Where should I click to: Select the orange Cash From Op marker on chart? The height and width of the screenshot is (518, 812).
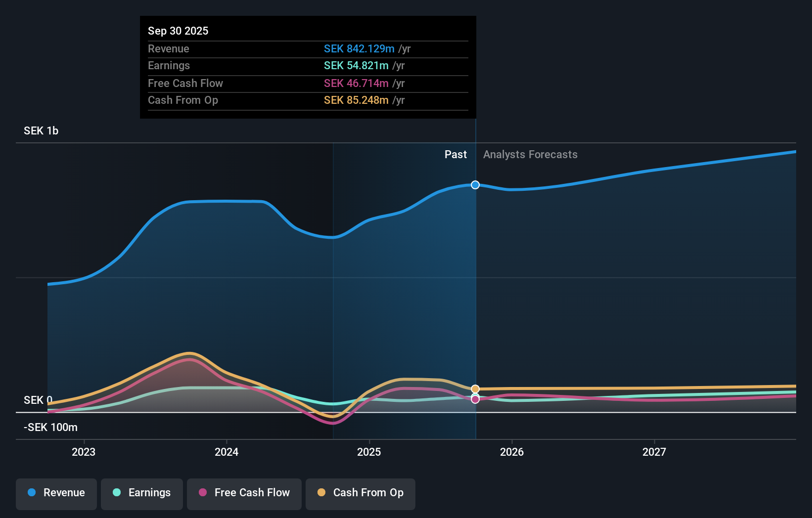pos(475,389)
